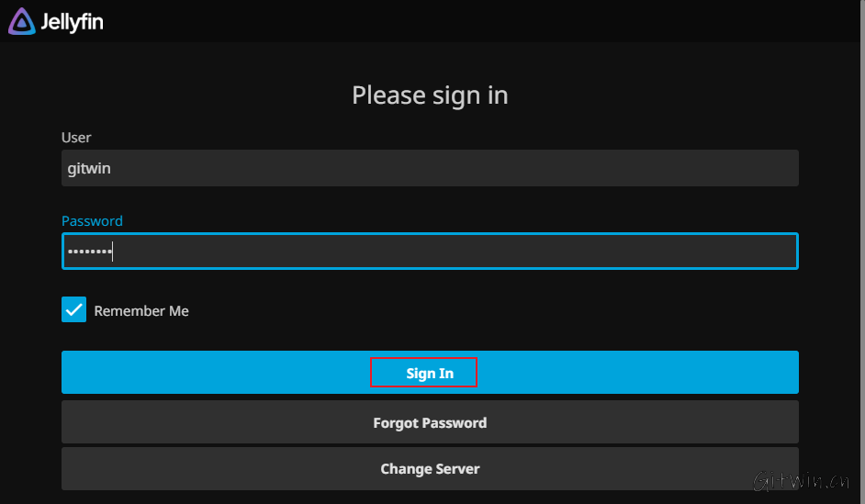This screenshot has width=865, height=504.
Task: Click the "Please sign in" heading
Action: pos(430,95)
